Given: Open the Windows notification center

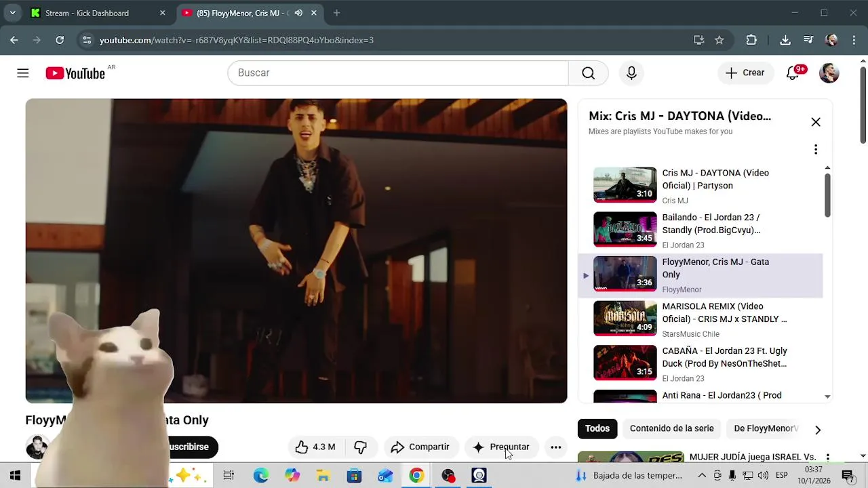Looking at the screenshot, I should coord(848,476).
